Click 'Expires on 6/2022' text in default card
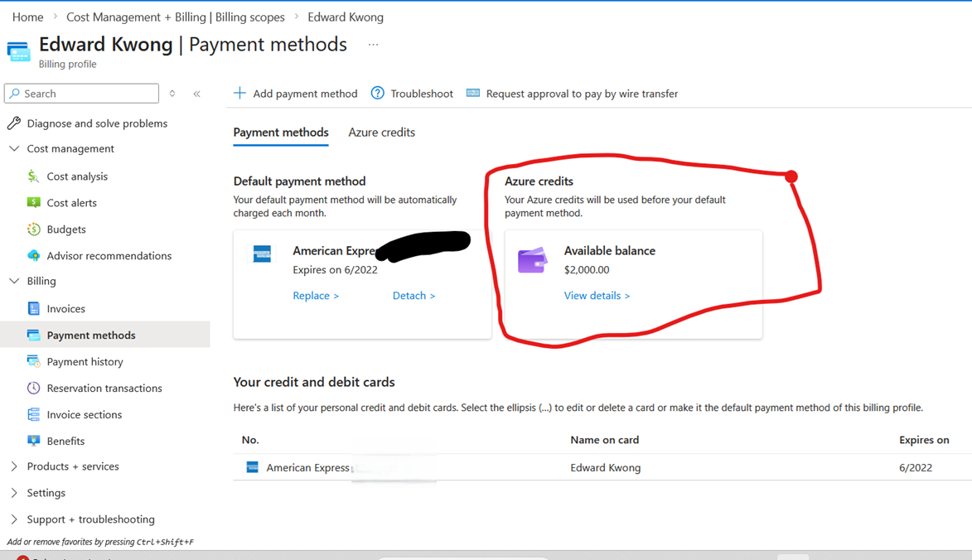The height and width of the screenshot is (560, 972). (x=335, y=270)
